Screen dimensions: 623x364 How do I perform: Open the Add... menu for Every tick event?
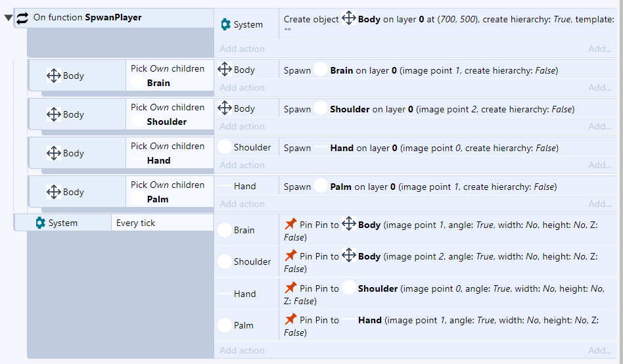pyautogui.click(x=599, y=350)
